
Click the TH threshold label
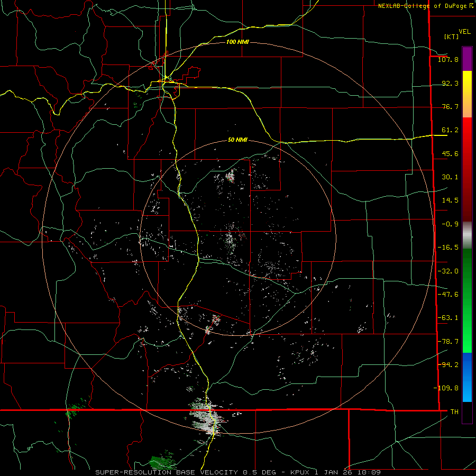pyautogui.click(x=454, y=412)
